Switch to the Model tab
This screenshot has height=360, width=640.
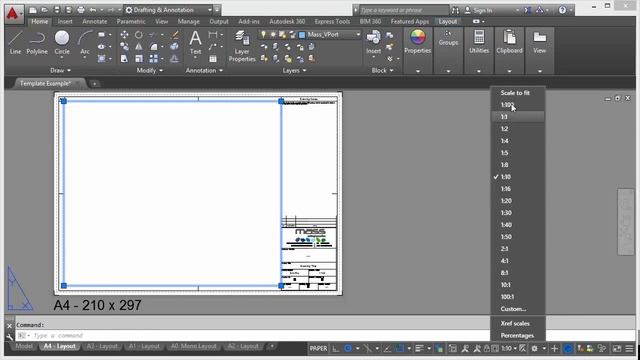[24, 346]
